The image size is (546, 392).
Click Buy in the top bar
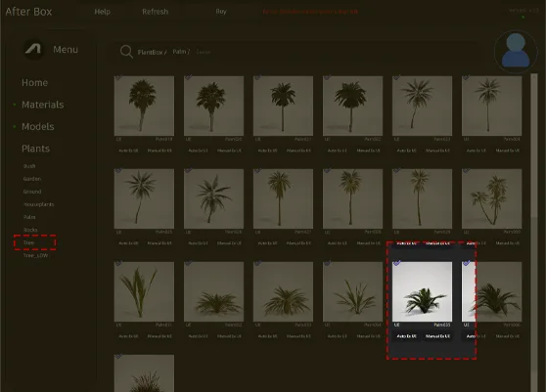[x=221, y=11]
